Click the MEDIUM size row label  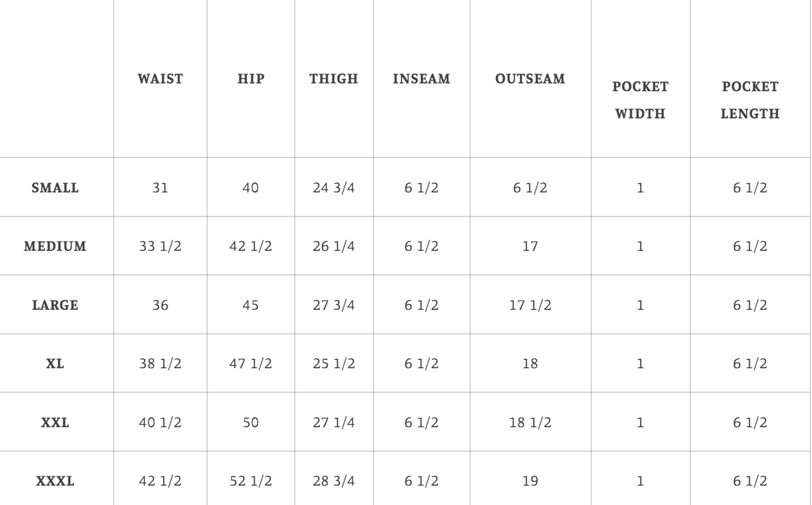[x=55, y=246]
